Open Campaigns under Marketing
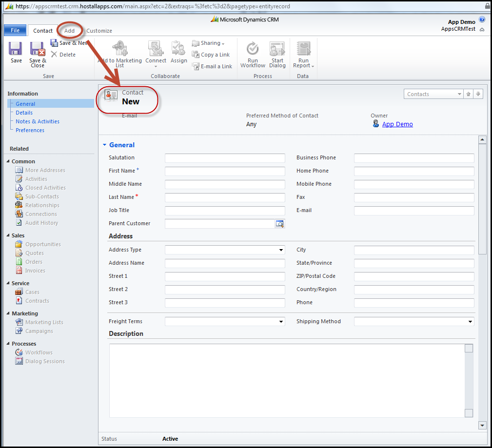 pyautogui.click(x=34, y=331)
